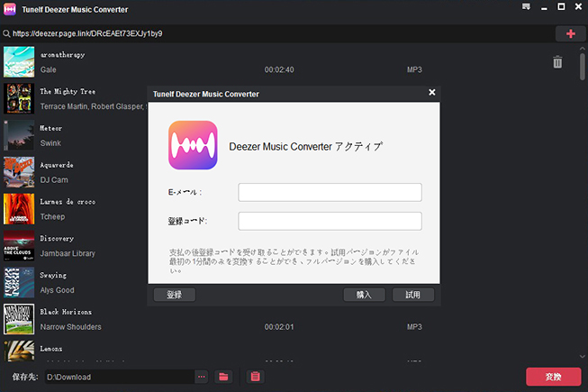Select the Lemons album thumbnail
This screenshot has height=392, width=588.
click(19, 351)
